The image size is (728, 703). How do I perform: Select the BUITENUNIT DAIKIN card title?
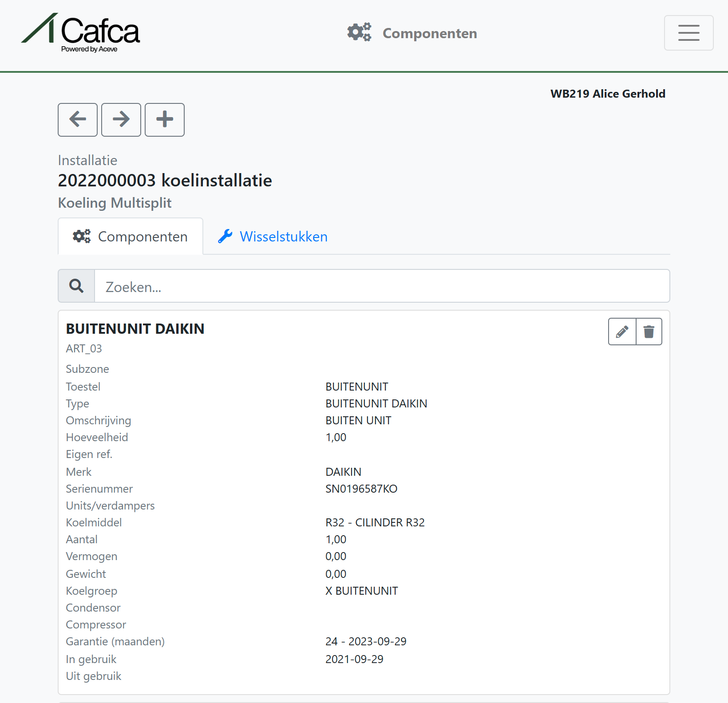click(x=135, y=329)
